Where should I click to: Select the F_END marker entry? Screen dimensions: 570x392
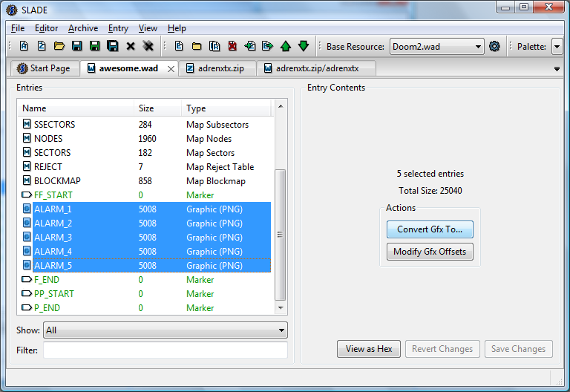pos(145,280)
